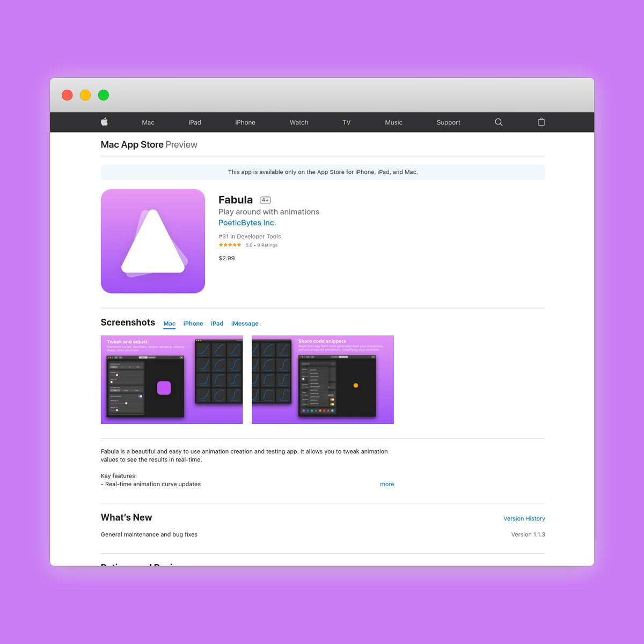Click the 5.0 • 9 Ratings text
The image size is (644, 644).
coord(261,245)
